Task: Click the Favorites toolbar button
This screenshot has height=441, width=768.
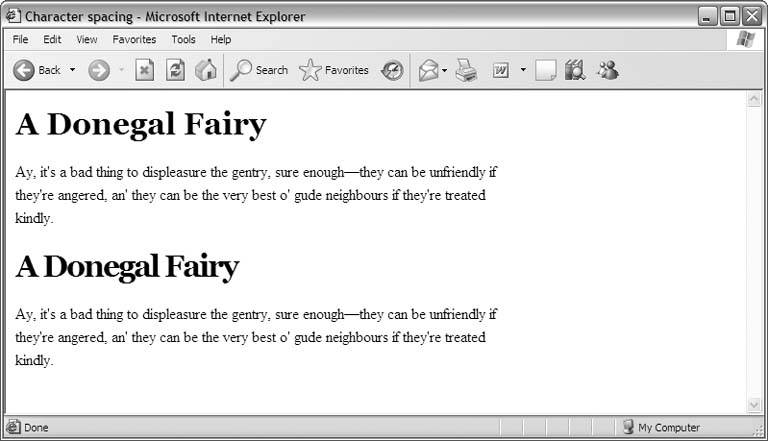Action: point(334,70)
